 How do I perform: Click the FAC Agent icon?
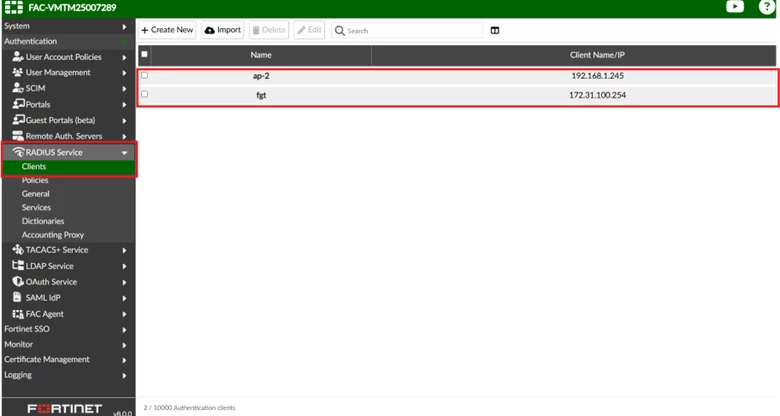pos(18,314)
